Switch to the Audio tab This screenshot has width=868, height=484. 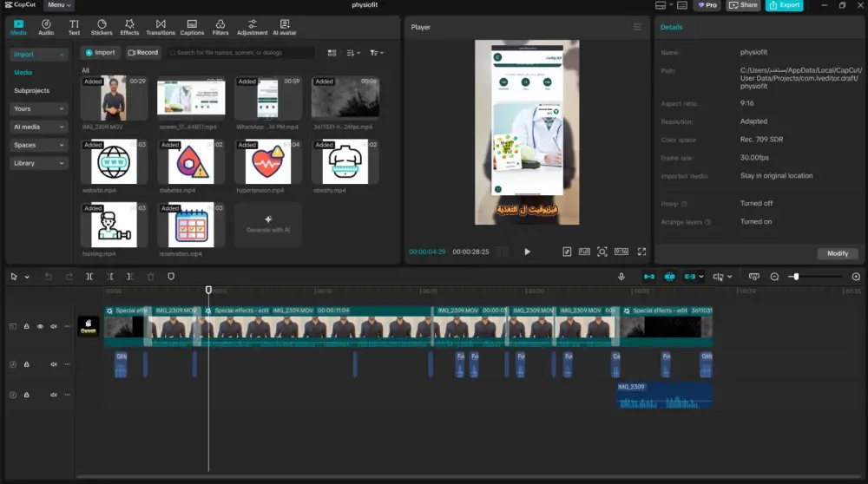click(46, 27)
